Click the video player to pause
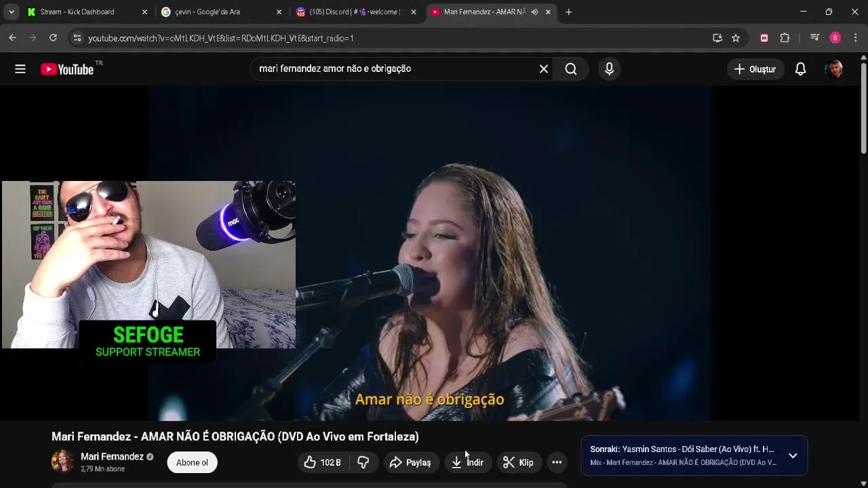 click(430, 253)
